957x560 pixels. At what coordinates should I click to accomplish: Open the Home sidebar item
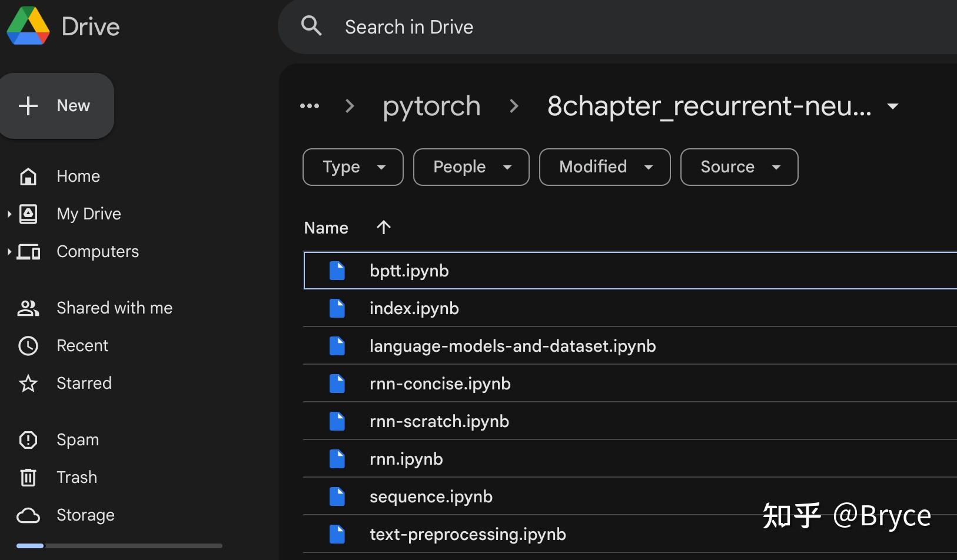point(78,176)
